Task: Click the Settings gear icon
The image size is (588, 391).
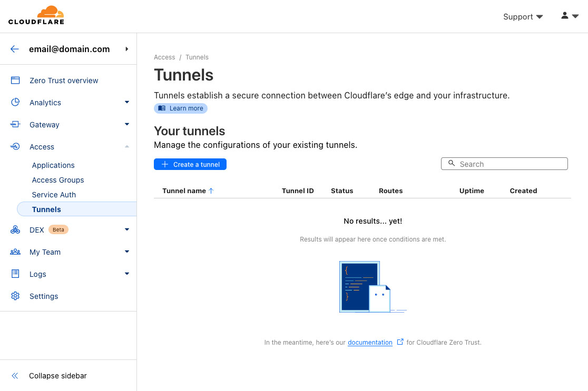Action: [15, 296]
